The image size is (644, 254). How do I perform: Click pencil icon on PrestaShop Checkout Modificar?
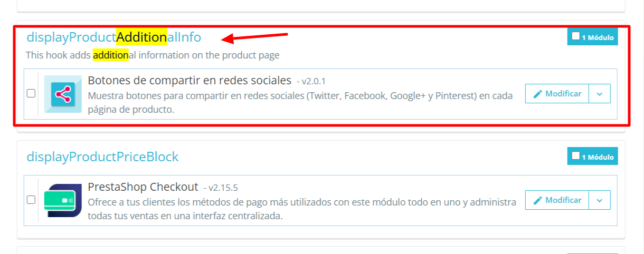click(538, 200)
